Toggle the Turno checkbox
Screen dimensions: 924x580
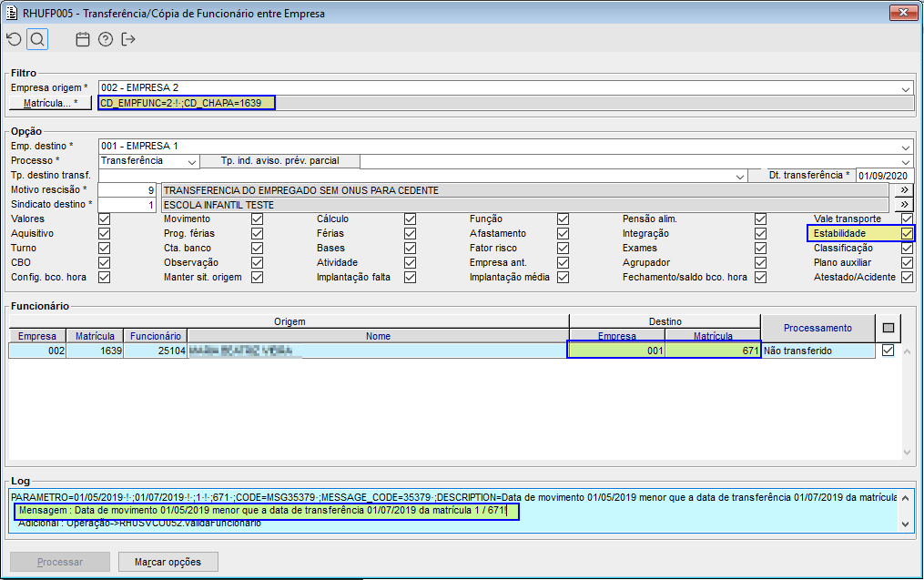(x=105, y=249)
